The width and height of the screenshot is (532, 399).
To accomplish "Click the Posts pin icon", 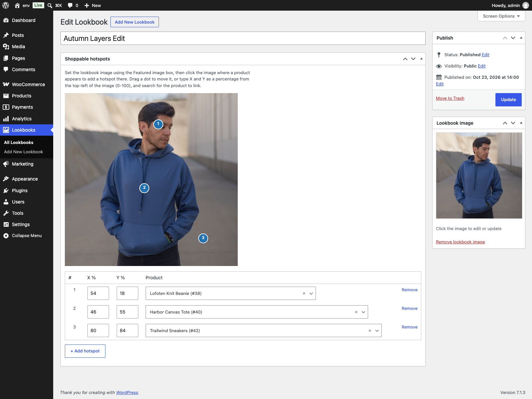I will [x=6, y=35].
